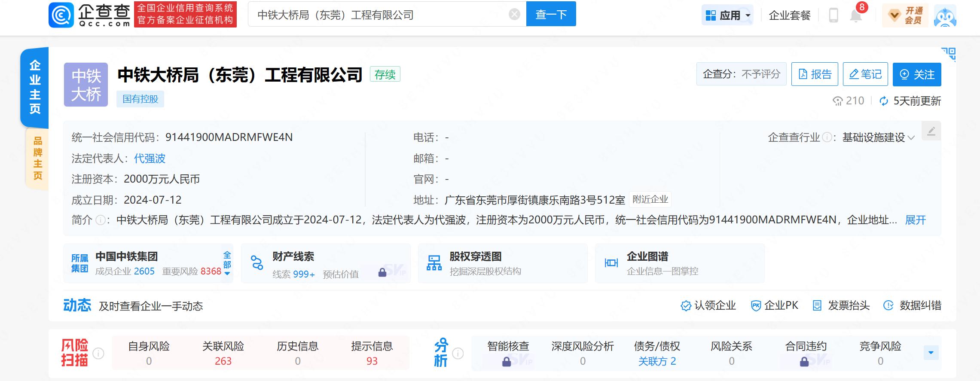Click the lock icon beside 预估价值
980x381 pixels.
[x=382, y=272]
